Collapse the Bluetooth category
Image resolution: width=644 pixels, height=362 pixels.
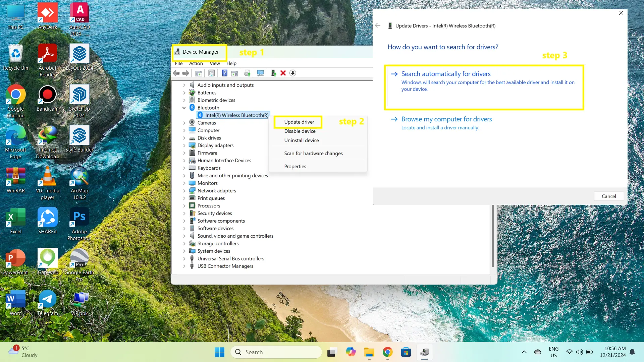coord(184,108)
